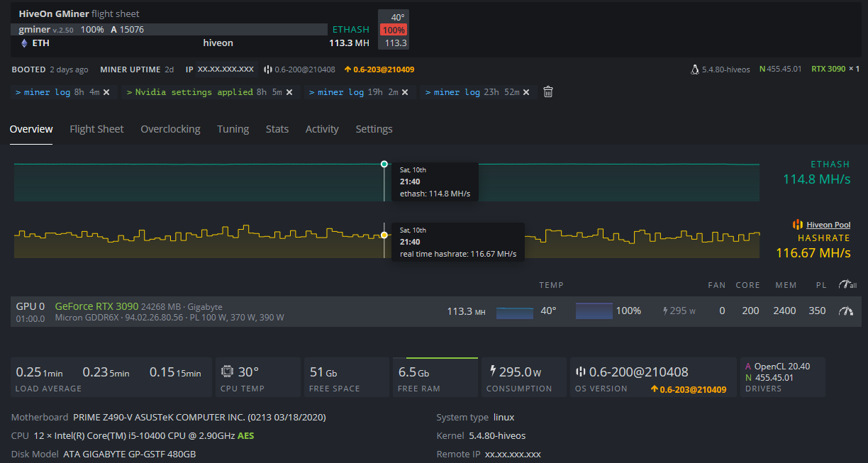
Task: Switch to the Flight Sheet tab
Action: (x=96, y=129)
